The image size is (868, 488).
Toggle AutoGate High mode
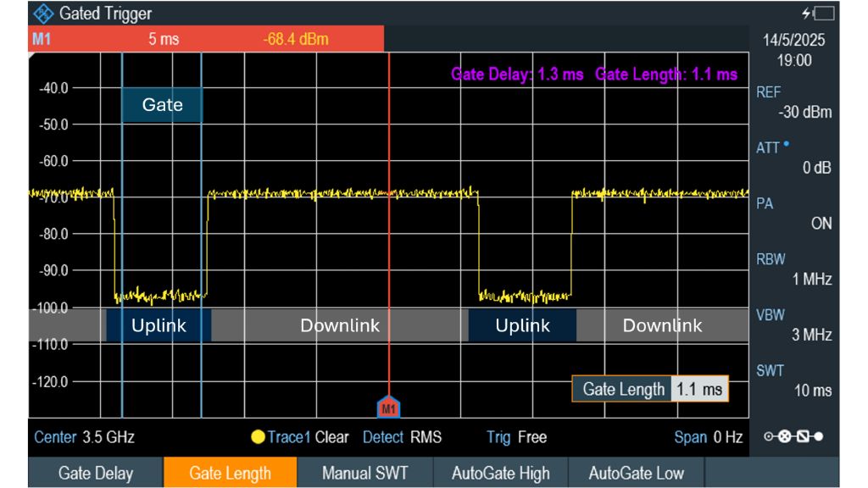tap(498, 473)
